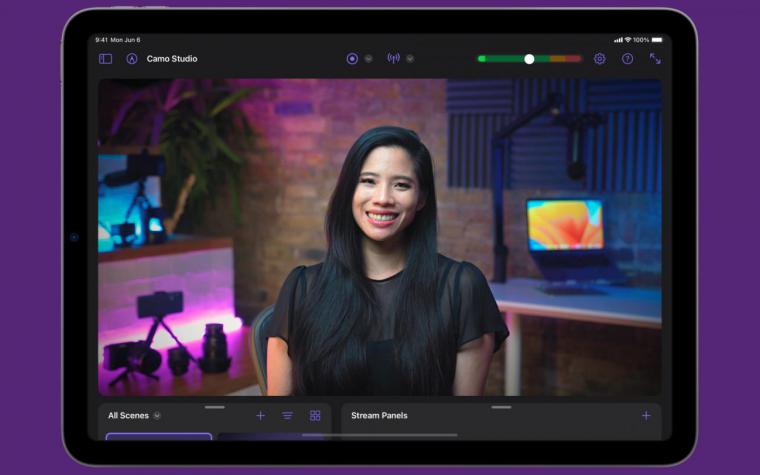Image resolution: width=760 pixels, height=475 pixels.
Task: Start recording with the record button
Action: pyautogui.click(x=352, y=59)
